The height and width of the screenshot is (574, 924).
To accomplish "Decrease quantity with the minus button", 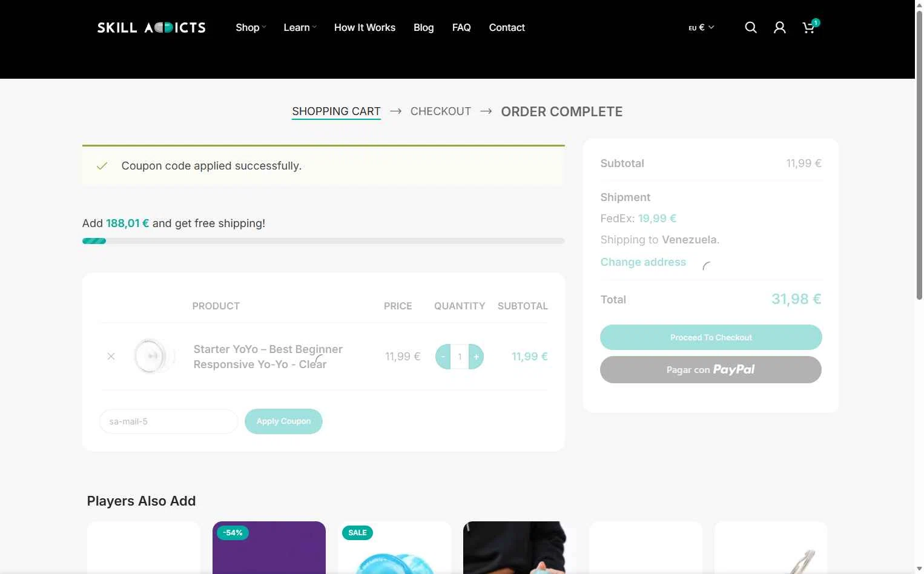I will 443,357.
